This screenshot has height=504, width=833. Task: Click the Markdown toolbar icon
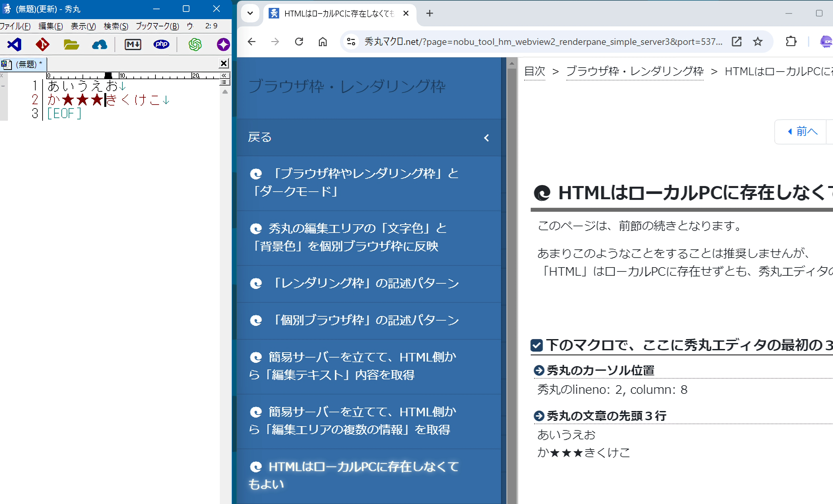[133, 44]
